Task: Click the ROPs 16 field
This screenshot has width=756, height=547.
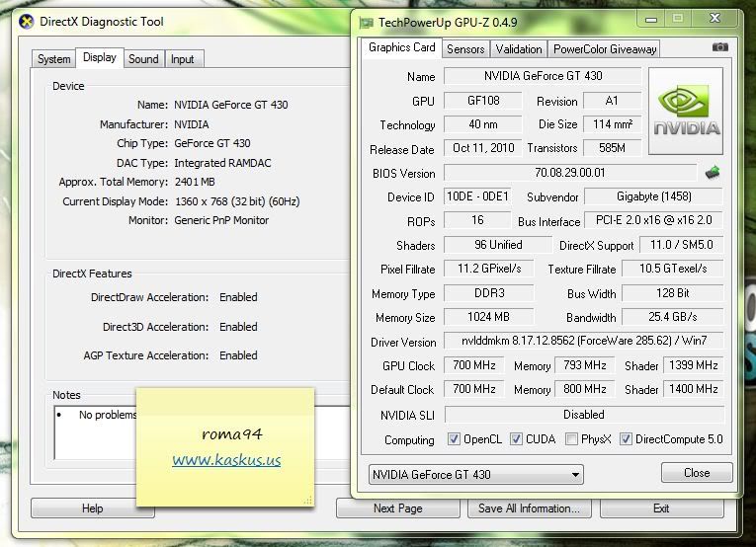Action: click(x=477, y=220)
